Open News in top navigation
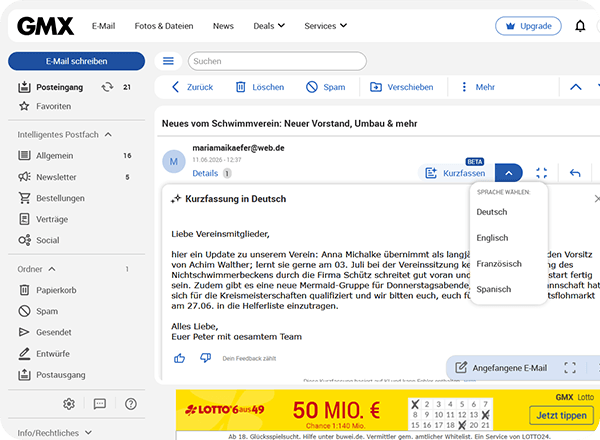Viewport: 600px width, 440px height. 223,26
